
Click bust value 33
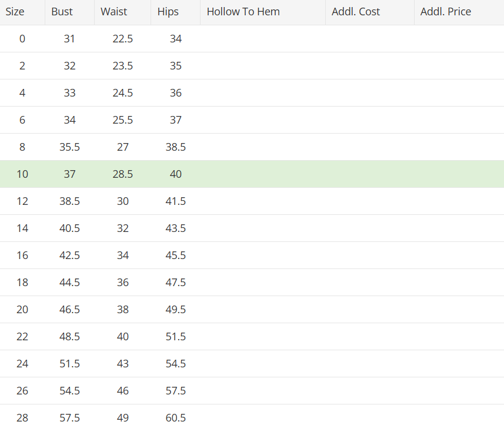(69, 92)
